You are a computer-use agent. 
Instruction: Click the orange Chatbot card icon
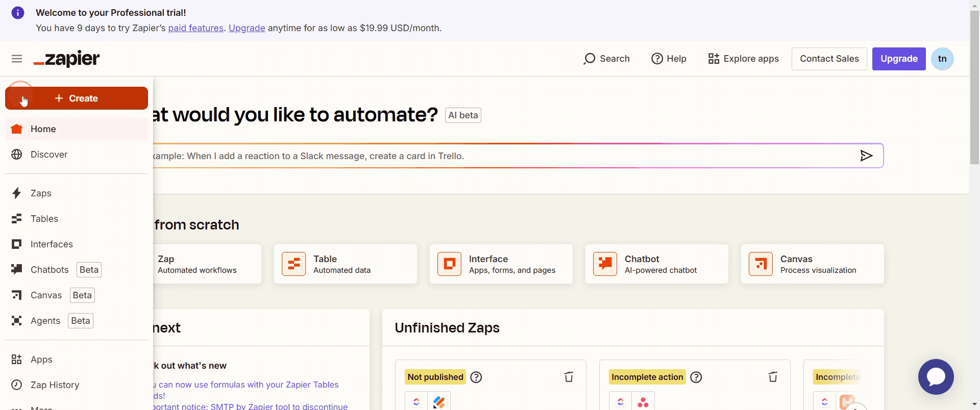click(605, 264)
